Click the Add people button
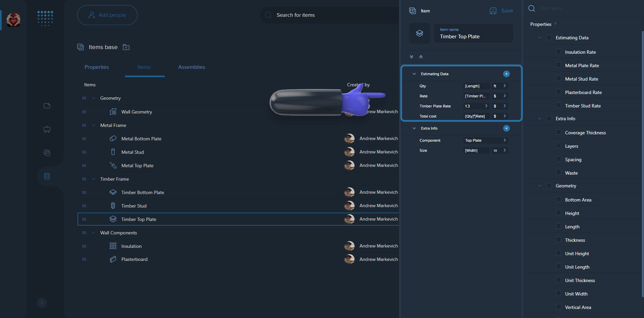 click(107, 15)
